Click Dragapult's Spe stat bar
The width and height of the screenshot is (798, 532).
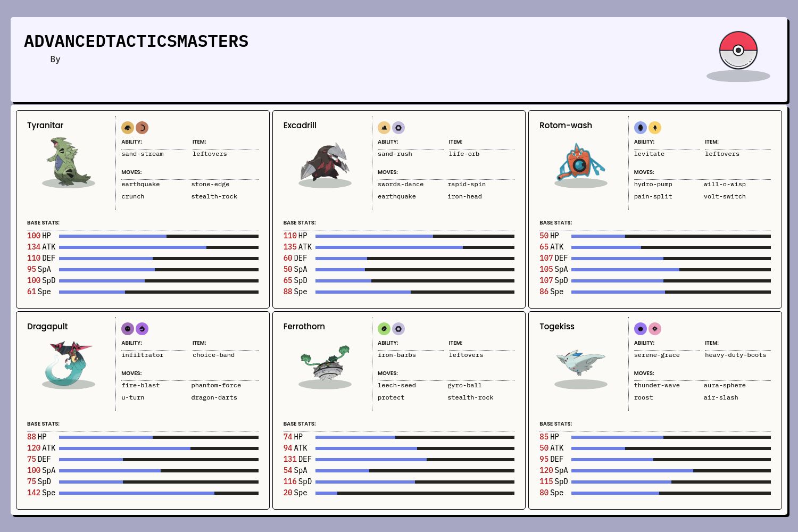pos(159,493)
